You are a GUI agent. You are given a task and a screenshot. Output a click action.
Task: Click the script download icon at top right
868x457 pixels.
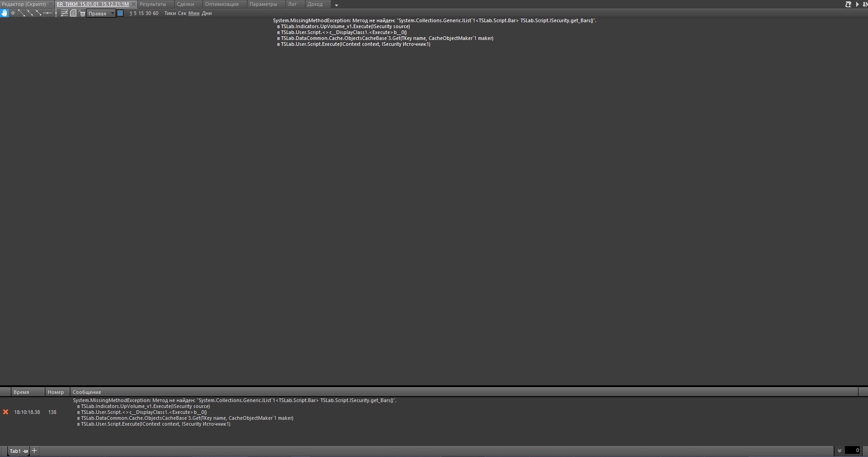tap(848, 5)
